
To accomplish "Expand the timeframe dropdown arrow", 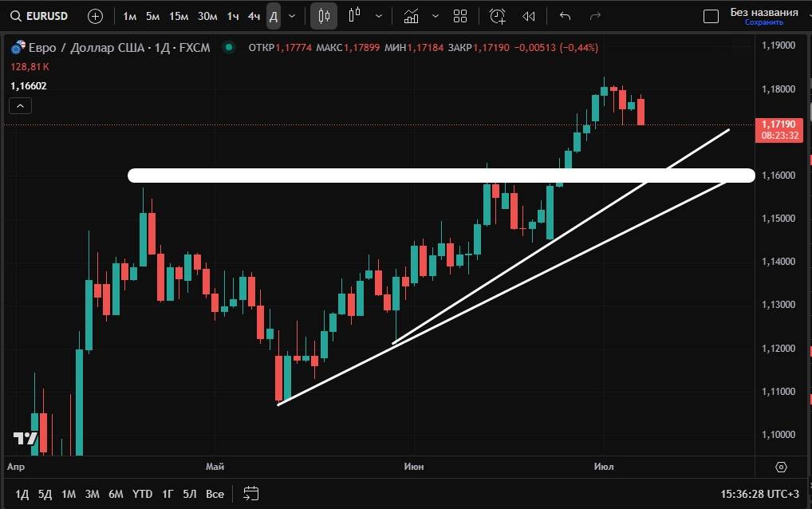I will [292, 17].
